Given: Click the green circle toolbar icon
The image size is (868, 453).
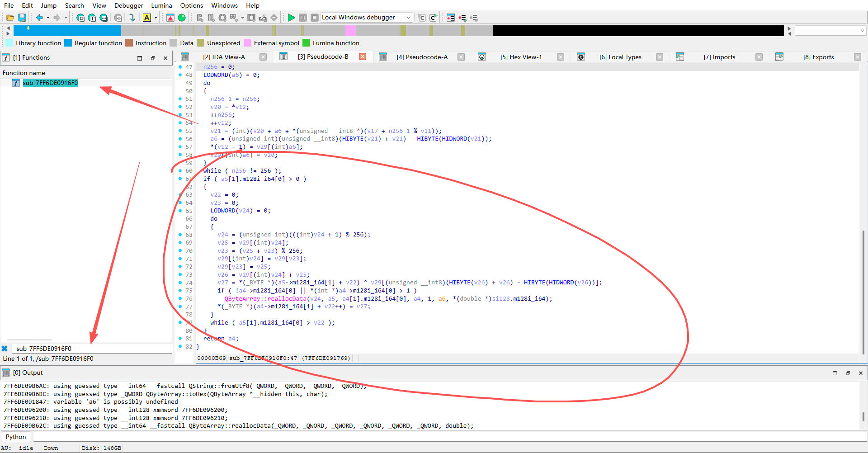Looking at the screenshot, I should coord(182,18).
